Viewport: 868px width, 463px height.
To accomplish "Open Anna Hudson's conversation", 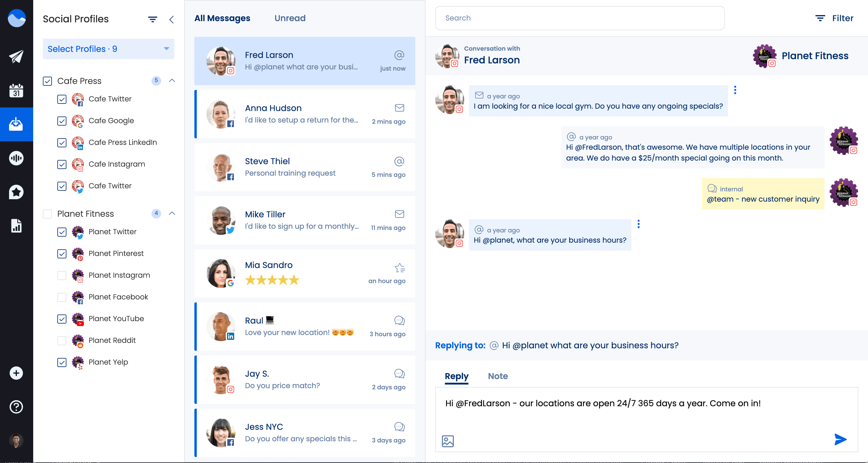I will point(305,114).
